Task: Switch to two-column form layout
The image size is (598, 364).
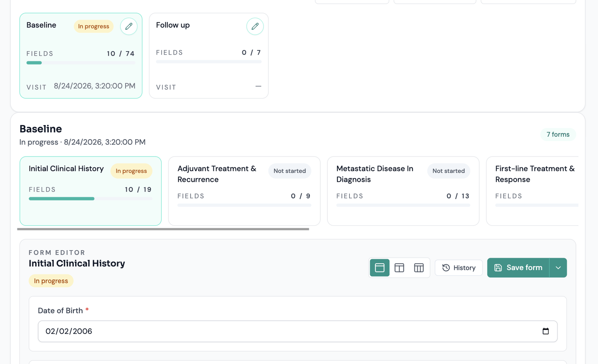Action: (399, 268)
